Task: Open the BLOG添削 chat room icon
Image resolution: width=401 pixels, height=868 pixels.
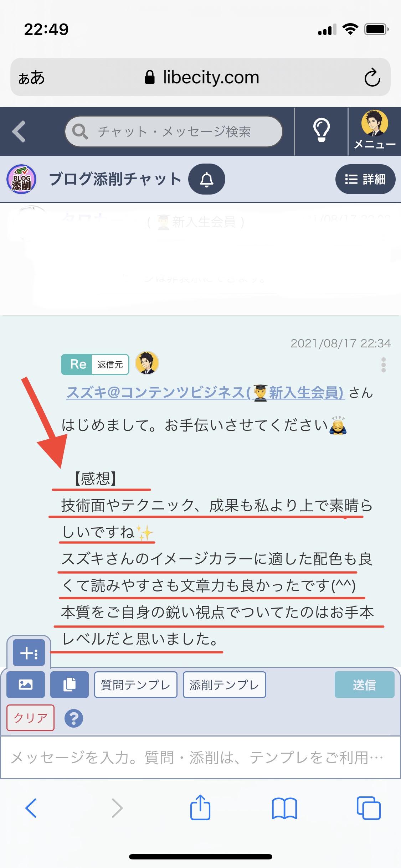Action: point(21,179)
